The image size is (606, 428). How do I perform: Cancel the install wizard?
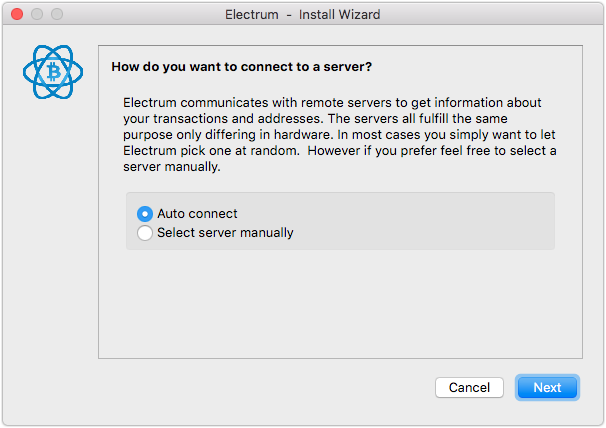coord(469,387)
